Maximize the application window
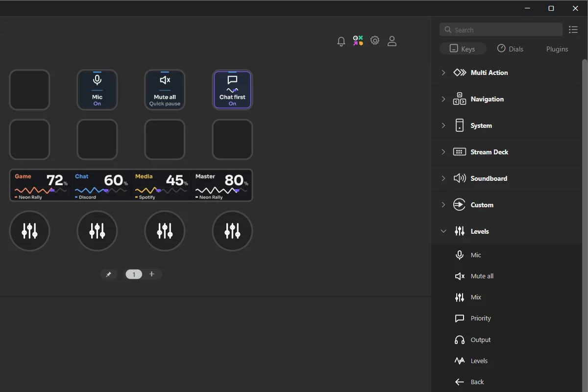 [551, 8]
